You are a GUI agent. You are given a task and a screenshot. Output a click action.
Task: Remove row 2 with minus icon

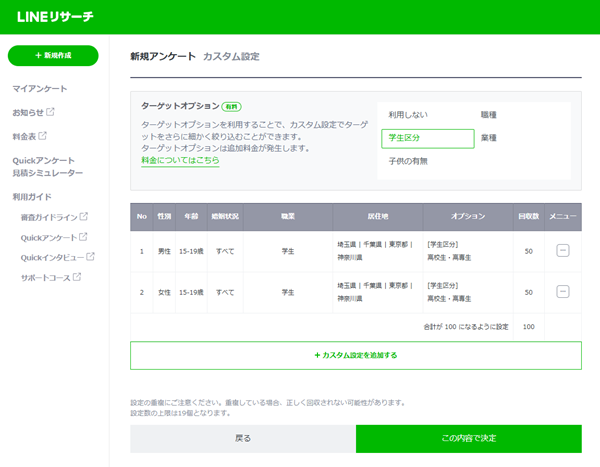(562, 291)
